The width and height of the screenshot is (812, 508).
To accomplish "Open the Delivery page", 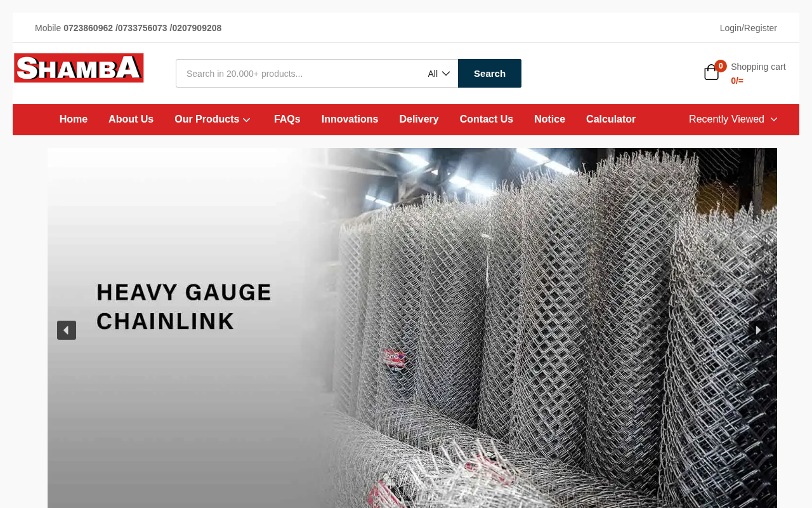I will point(419,119).
